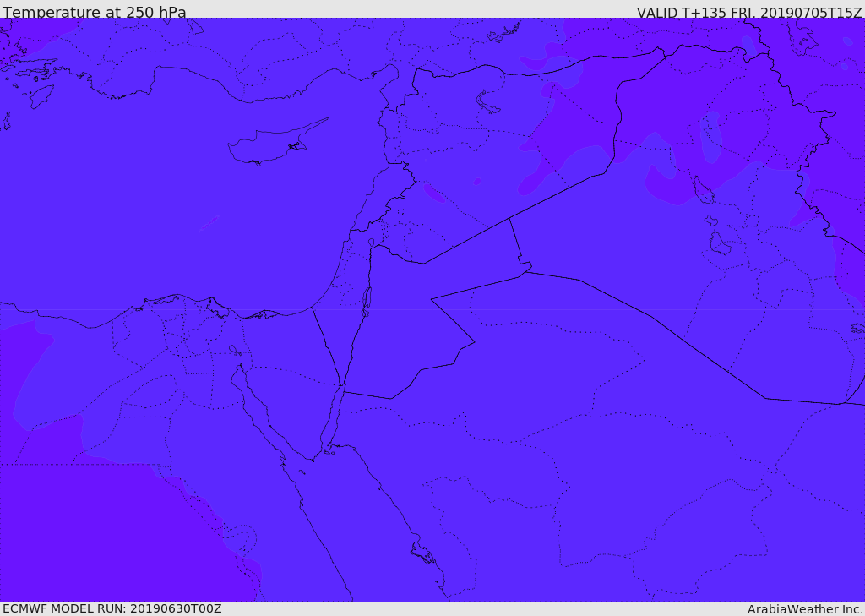Viewport: 865px width, 616px height.
Task: Click the 'VALID T+135 FRI. 20190705T15Z' label
Action: pyautogui.click(x=750, y=12)
